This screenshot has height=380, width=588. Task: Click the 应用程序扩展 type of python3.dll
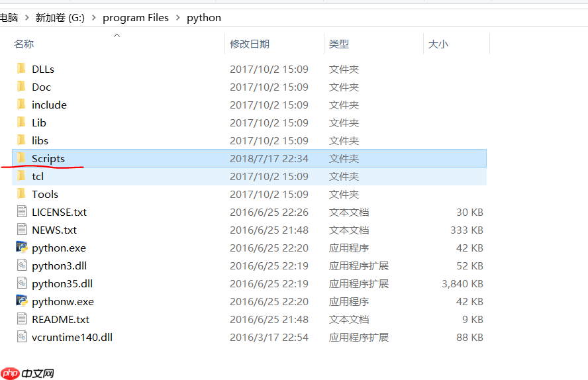[359, 266]
